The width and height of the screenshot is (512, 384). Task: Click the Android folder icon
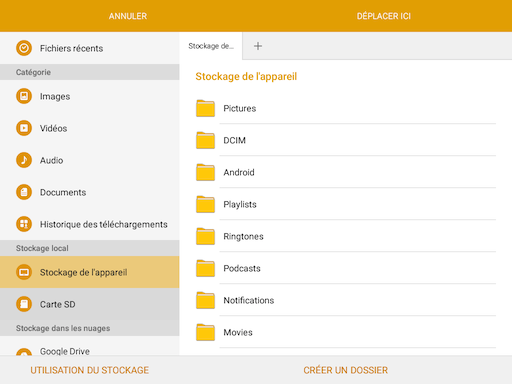pos(205,172)
